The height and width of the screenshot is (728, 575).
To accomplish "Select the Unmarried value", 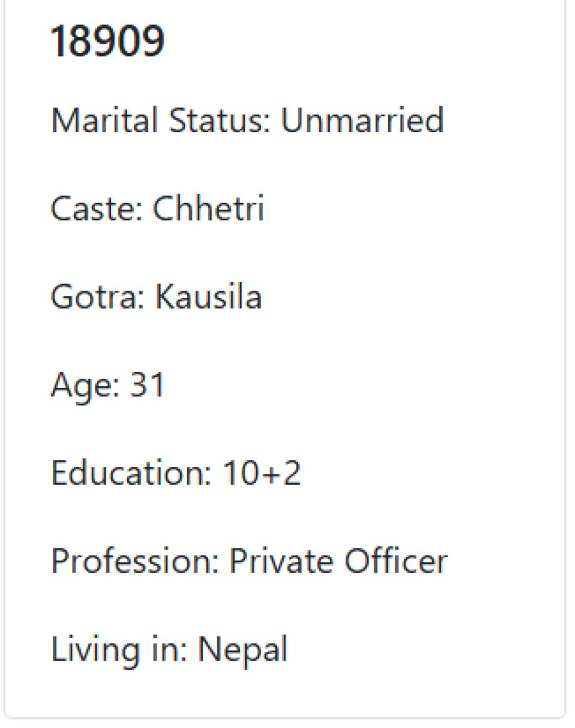I will [362, 120].
